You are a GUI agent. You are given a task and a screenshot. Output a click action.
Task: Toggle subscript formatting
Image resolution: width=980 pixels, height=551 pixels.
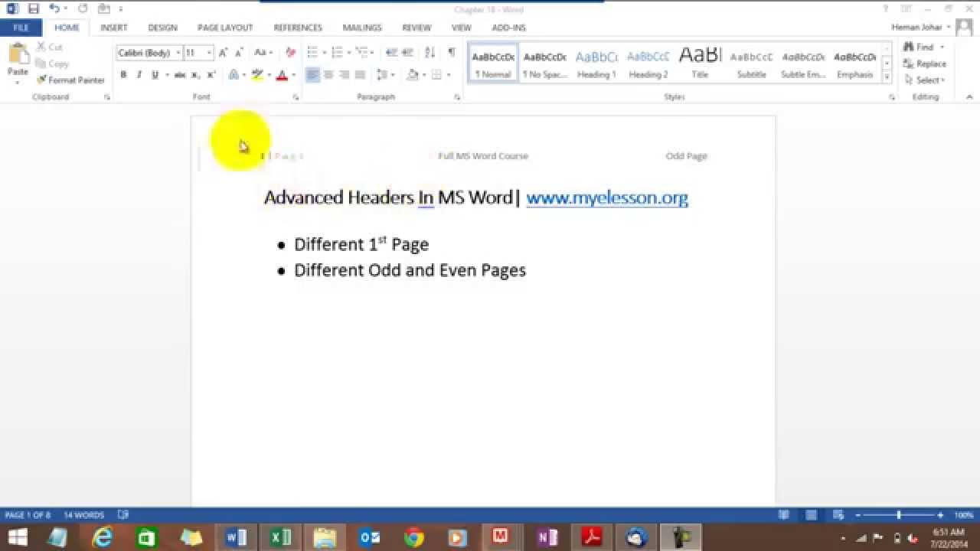196,75
